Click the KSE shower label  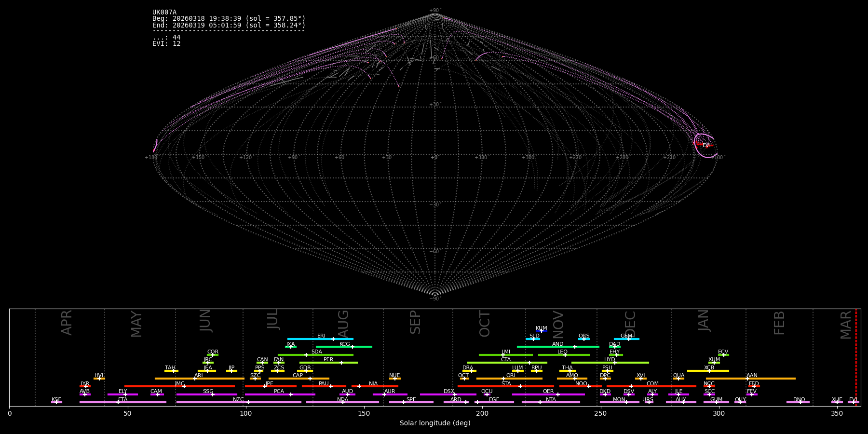pos(56,399)
